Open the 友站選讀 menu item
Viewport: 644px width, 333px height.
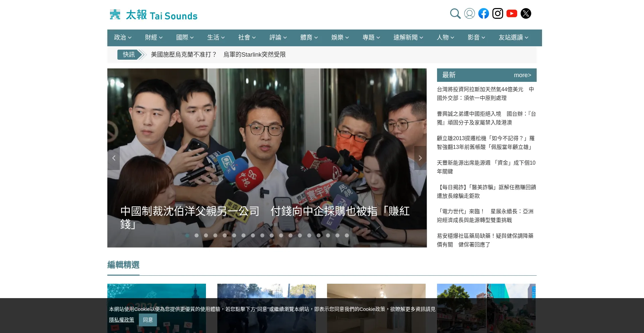(514, 38)
